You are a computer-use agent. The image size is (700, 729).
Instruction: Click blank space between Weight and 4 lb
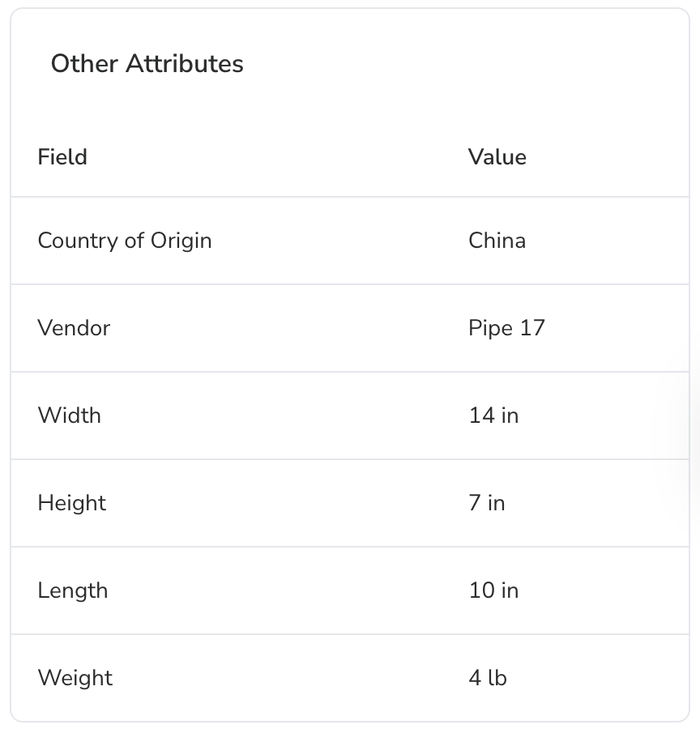(284, 678)
